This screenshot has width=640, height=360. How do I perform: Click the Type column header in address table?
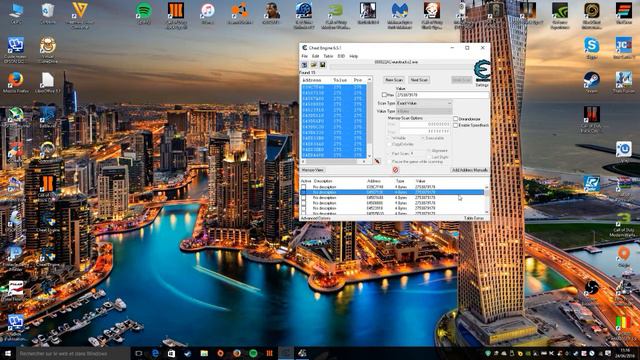400,181
